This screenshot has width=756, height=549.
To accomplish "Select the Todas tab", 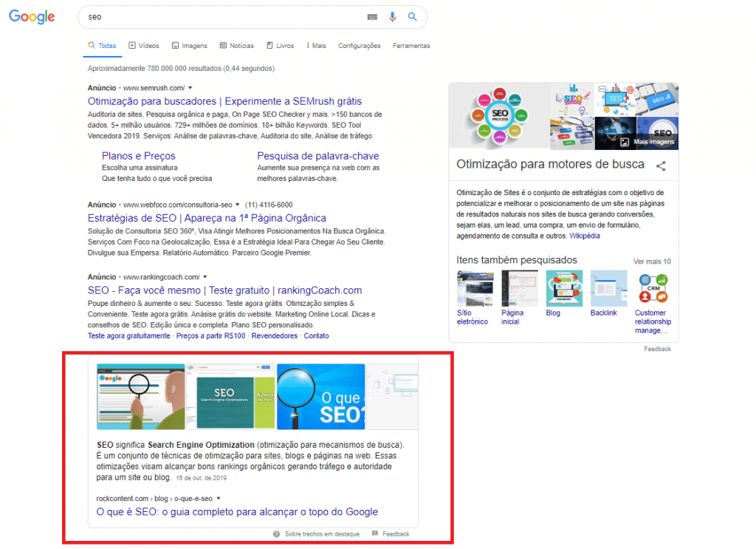I will click(102, 46).
